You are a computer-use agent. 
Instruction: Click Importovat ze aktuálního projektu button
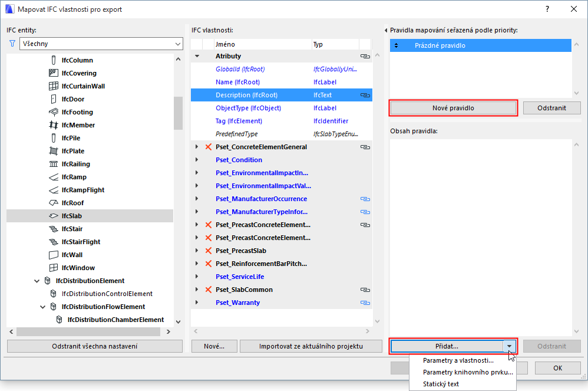click(311, 346)
